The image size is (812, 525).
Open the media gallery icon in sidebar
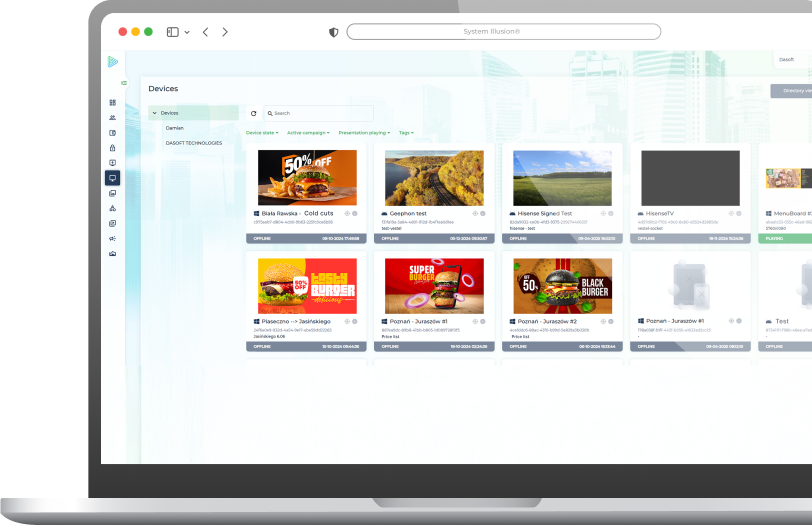click(112, 193)
